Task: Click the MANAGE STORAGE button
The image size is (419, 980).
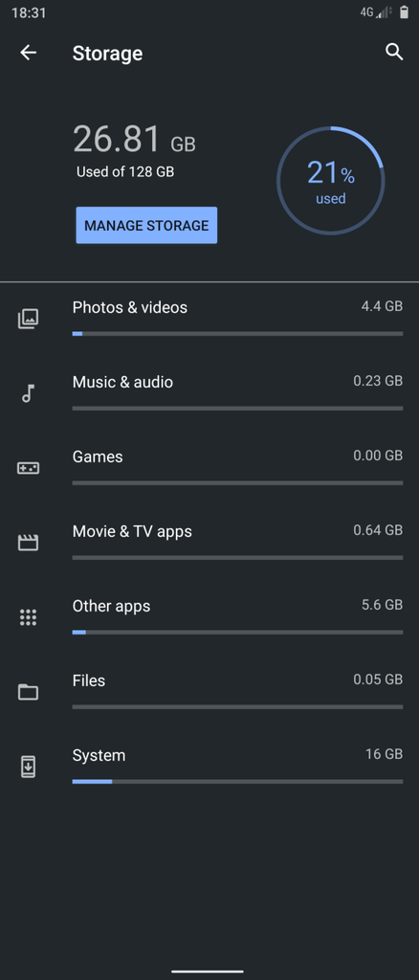Action: point(146,226)
